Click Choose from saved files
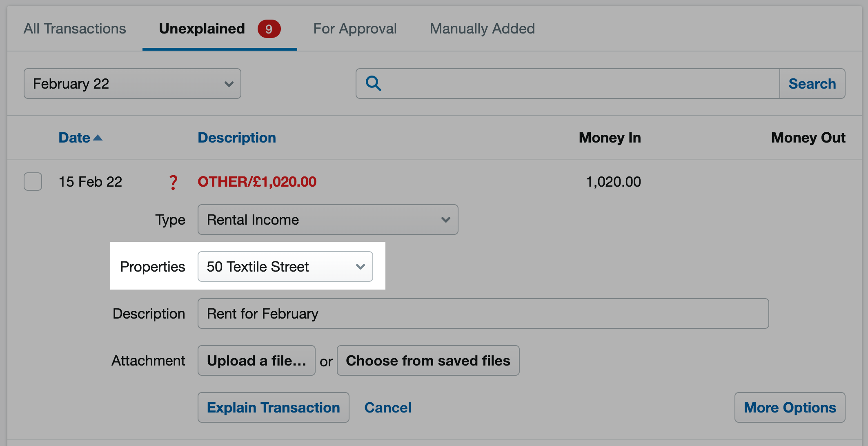Screen dimensions: 868x446 click(427, 360)
